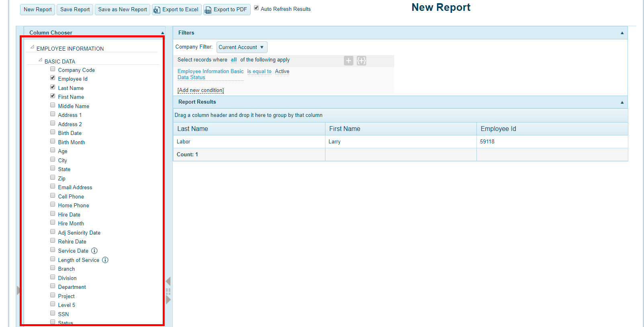Image resolution: width=644 pixels, height=327 pixels.
Task: Select the Address 2 column label
Action: 70,125
